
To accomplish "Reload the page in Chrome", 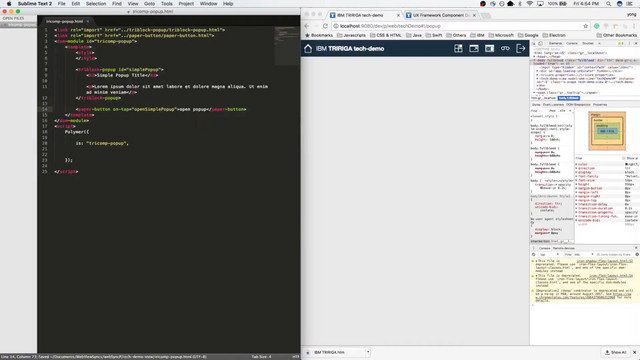I will coord(325,26).
